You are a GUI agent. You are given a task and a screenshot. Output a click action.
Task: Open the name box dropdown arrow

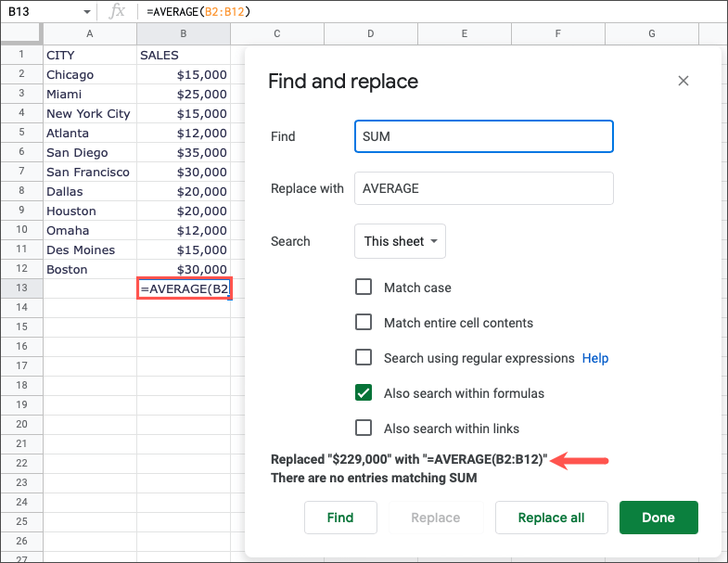[x=87, y=12]
